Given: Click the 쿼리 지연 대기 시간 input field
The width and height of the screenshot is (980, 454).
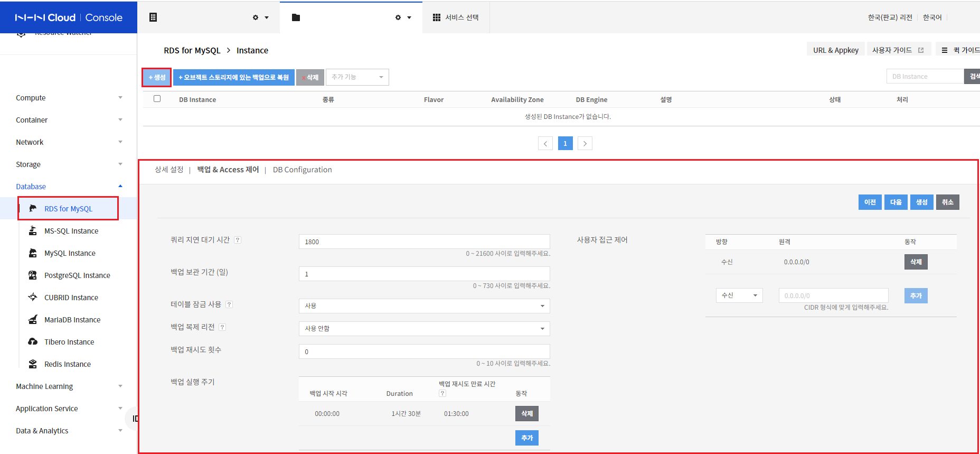Looking at the screenshot, I should pos(425,242).
